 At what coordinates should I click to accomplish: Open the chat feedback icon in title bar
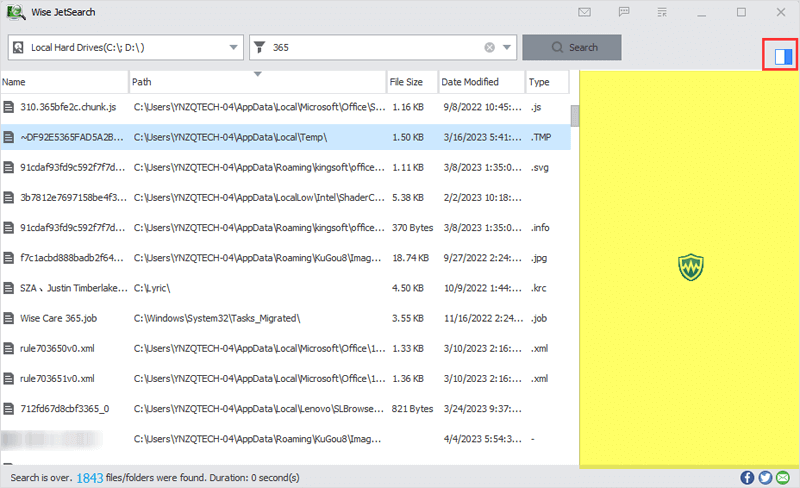[624, 12]
